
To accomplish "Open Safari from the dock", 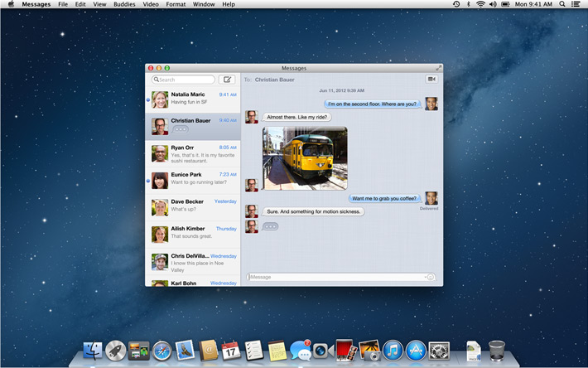I will tap(161, 351).
